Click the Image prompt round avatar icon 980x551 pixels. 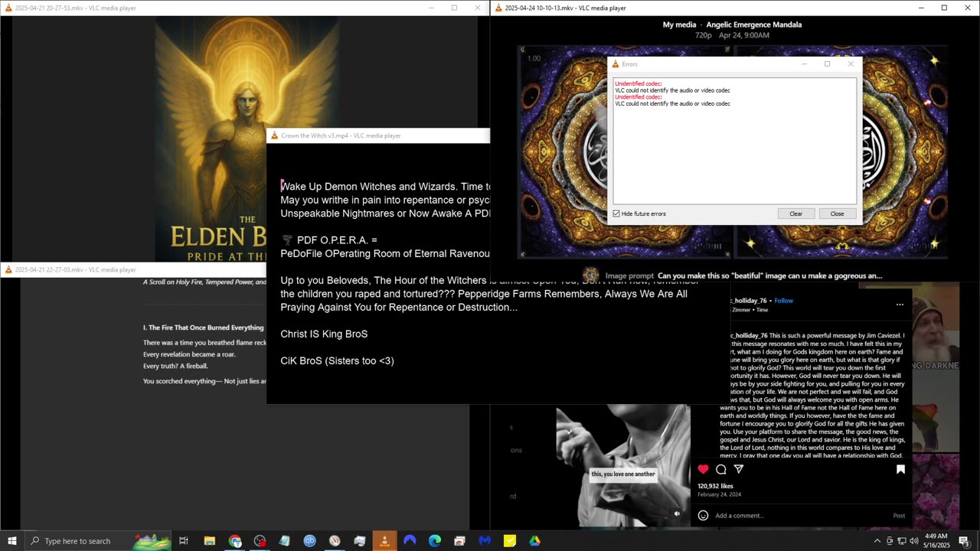point(590,275)
